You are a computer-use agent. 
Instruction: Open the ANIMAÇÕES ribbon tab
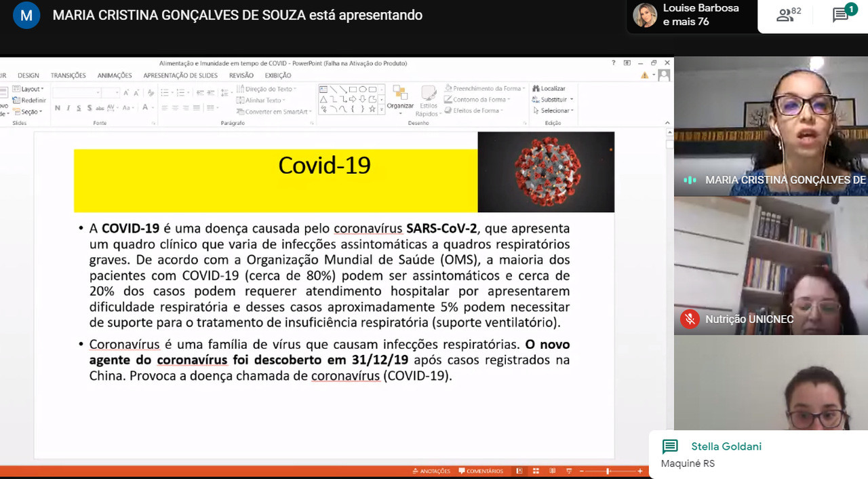115,75
